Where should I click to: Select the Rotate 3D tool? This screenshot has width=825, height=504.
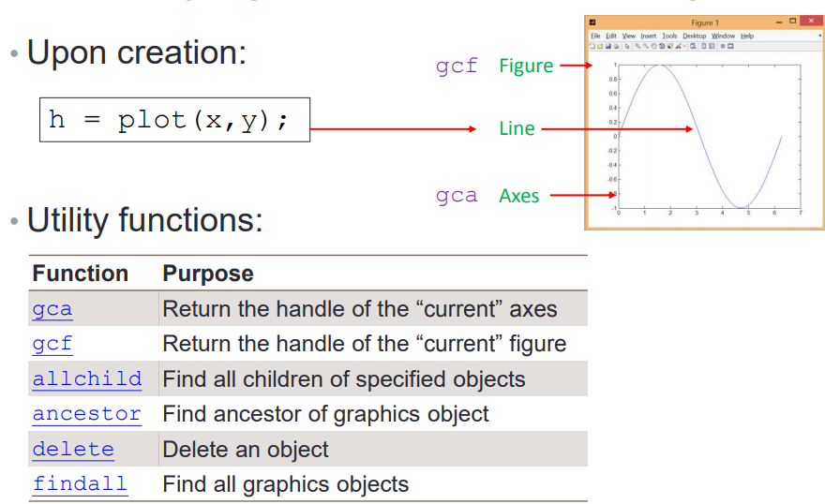coord(662,46)
